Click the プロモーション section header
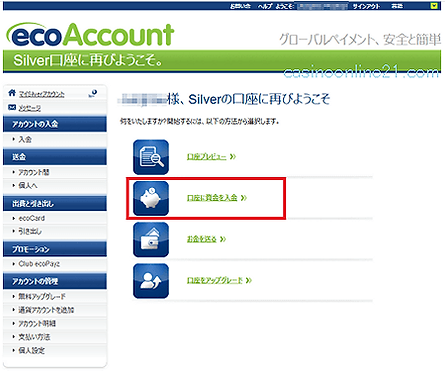This screenshot has width=445, height=381. [x=55, y=249]
